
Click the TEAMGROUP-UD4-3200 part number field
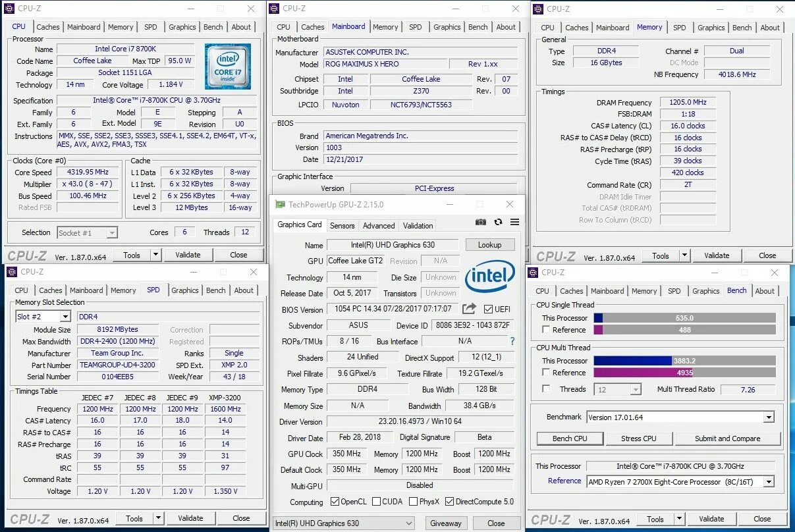point(118,365)
